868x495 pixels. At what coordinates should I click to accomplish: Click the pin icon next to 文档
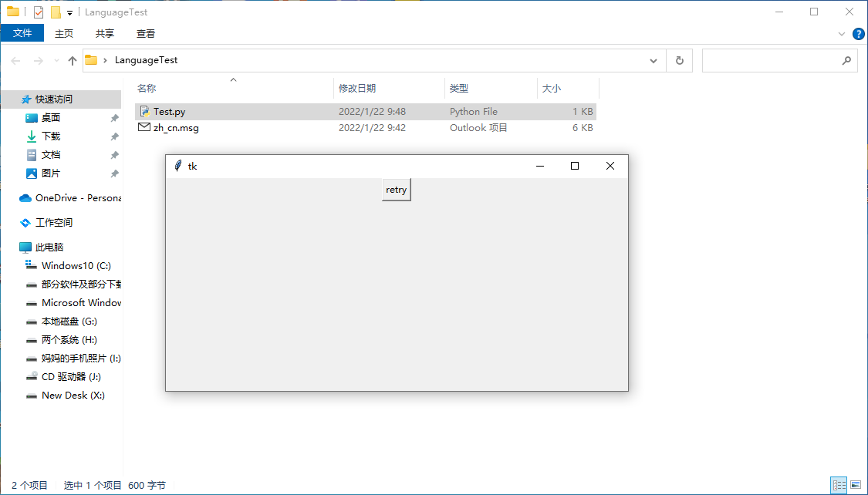click(115, 155)
